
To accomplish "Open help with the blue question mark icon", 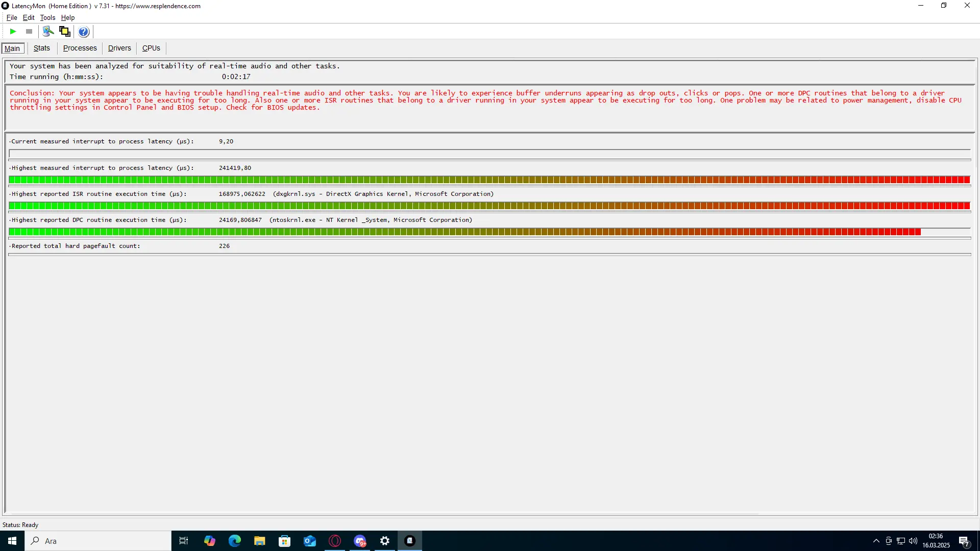I will (x=84, y=32).
